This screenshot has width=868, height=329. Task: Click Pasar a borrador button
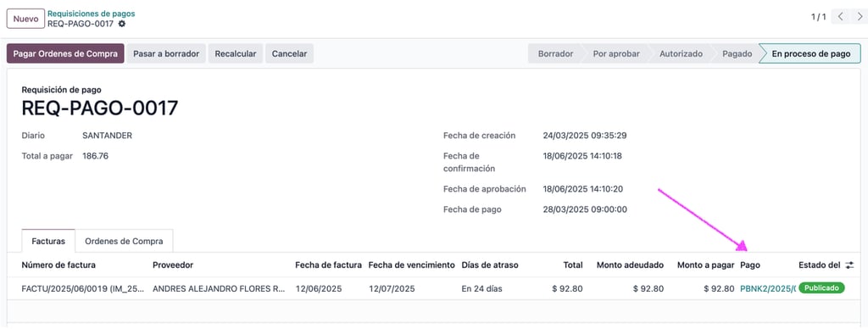[x=166, y=53]
